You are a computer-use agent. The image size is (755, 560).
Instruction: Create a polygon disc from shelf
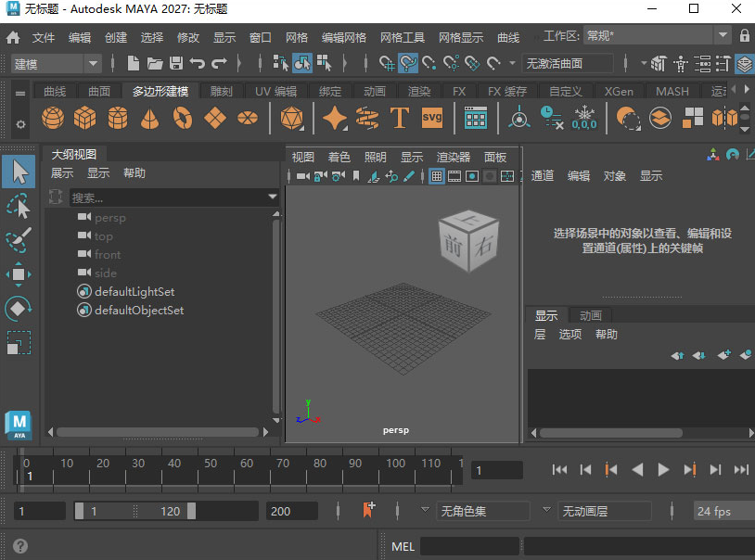(248, 118)
